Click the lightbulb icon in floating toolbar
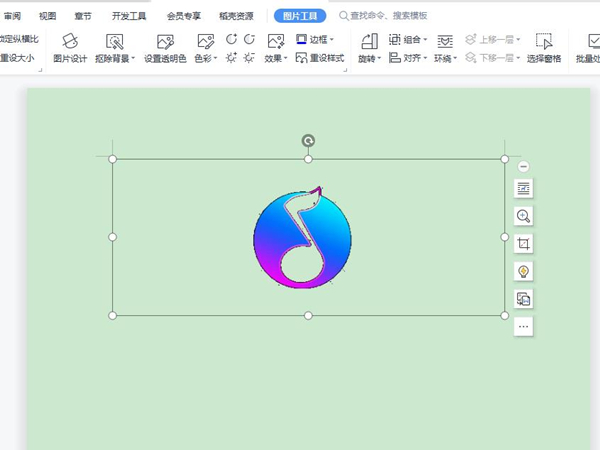 pyautogui.click(x=524, y=271)
